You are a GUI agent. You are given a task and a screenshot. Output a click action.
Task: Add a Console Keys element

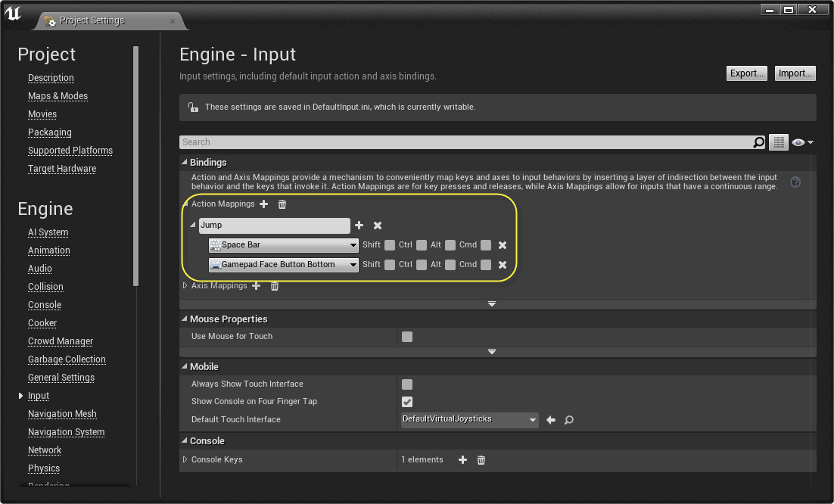click(x=462, y=460)
